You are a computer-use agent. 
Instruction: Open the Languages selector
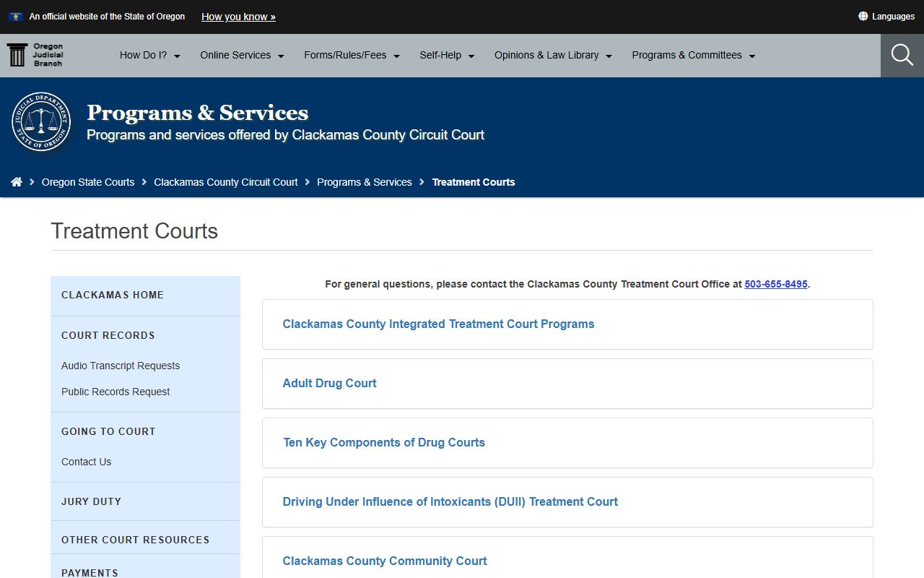[886, 16]
